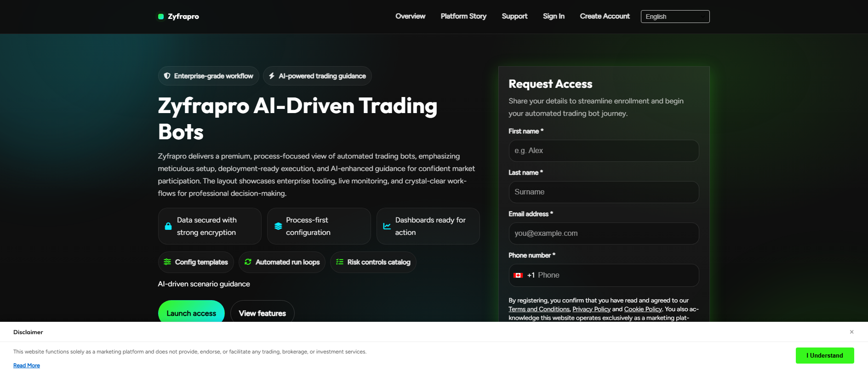Select Sign In in the top navigation
The height and width of the screenshot is (376, 868).
[554, 16]
